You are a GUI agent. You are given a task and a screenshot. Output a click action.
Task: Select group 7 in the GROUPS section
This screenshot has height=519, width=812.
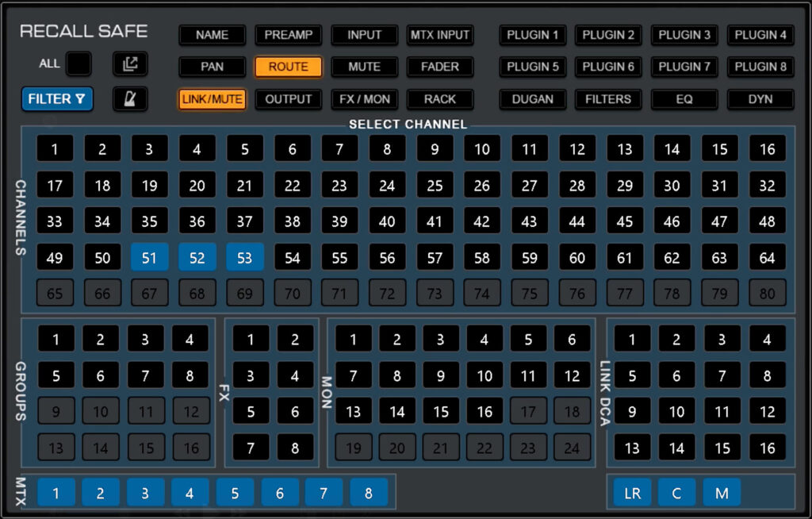click(147, 375)
